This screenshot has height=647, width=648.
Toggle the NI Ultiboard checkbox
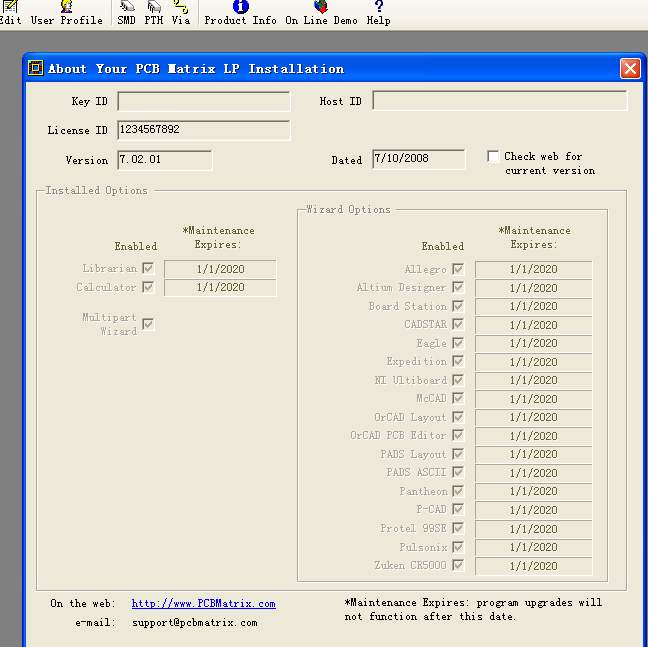tap(457, 380)
